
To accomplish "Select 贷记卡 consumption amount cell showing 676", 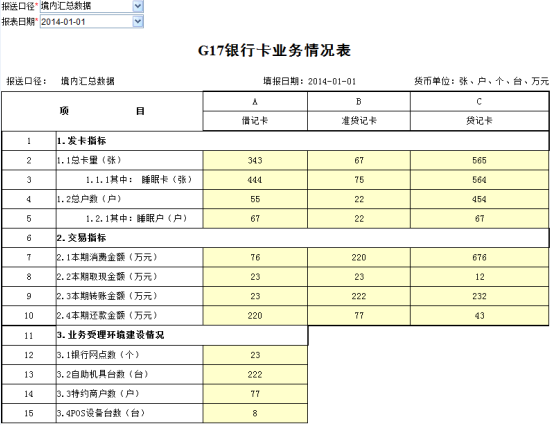I will click(x=480, y=257).
